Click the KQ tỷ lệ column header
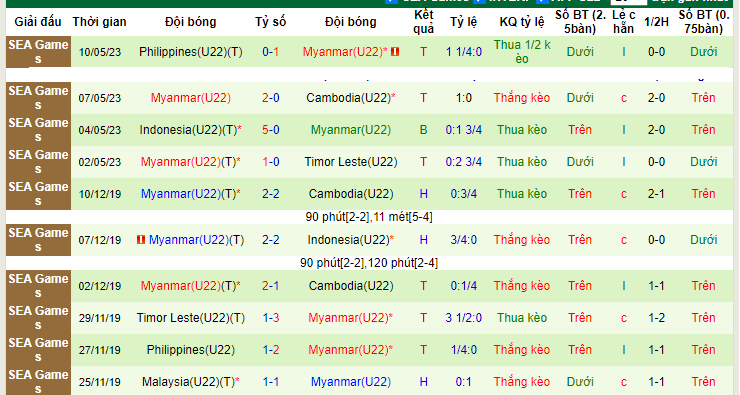Viewport: 740px width, 395px height. [x=521, y=22]
